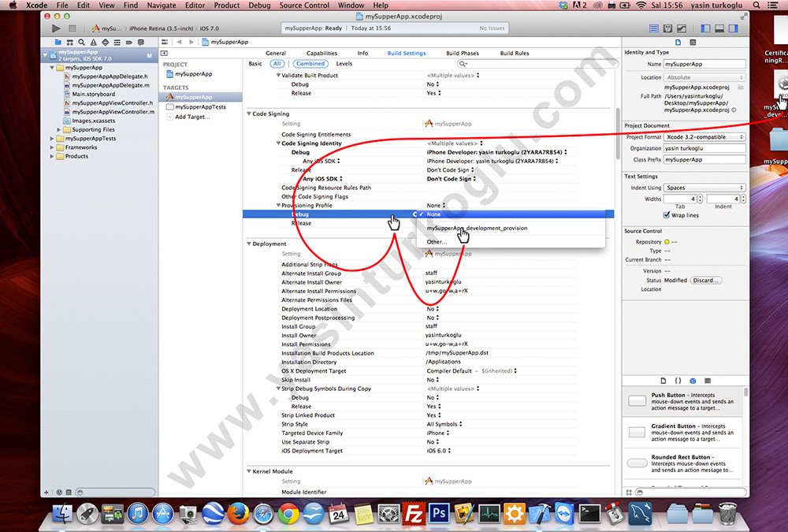Click the Run build button

pyautogui.click(x=56, y=28)
